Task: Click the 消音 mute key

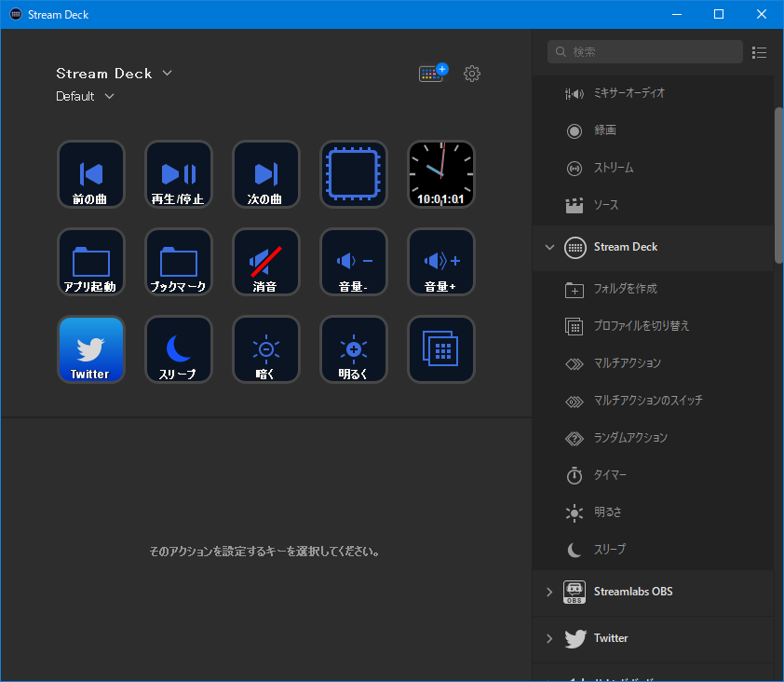Action: [x=266, y=262]
